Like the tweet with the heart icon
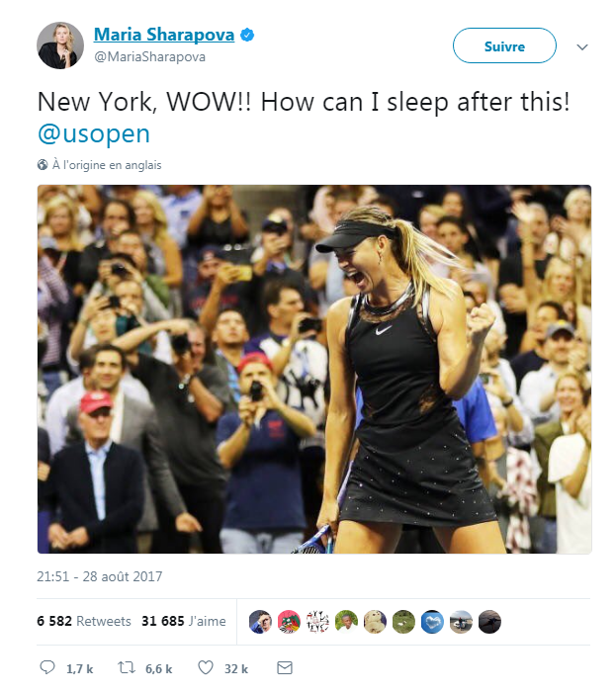The height and width of the screenshot is (694, 616). point(205,667)
